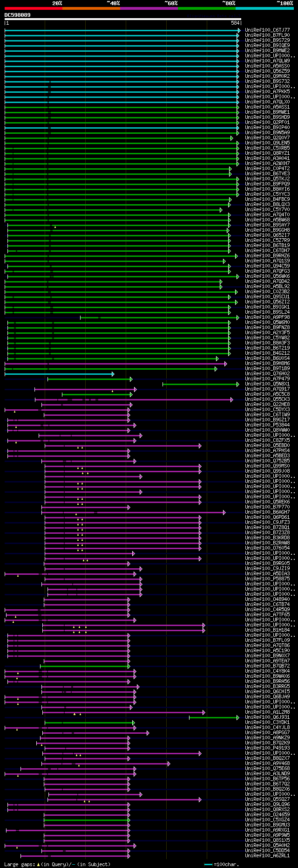Click the UniRef100_Q55CK3 label
Viewport: 298px width, 868px height.
tap(267, 400)
